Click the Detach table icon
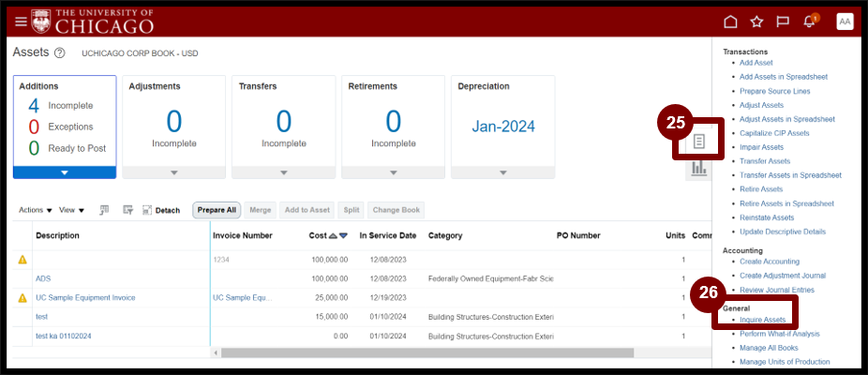This screenshot has width=868, height=375. coord(161,211)
